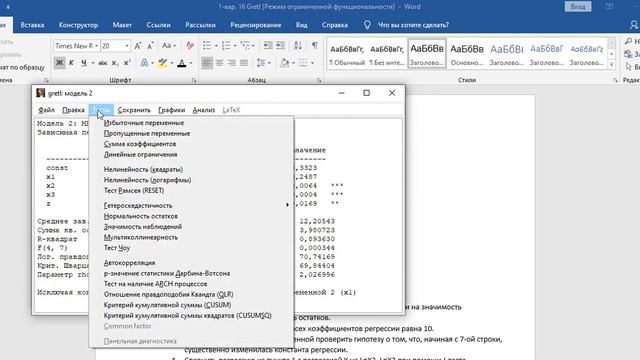Open the Конструктор ribbon tab
Viewport: 640px width, 360px height.
(x=78, y=25)
